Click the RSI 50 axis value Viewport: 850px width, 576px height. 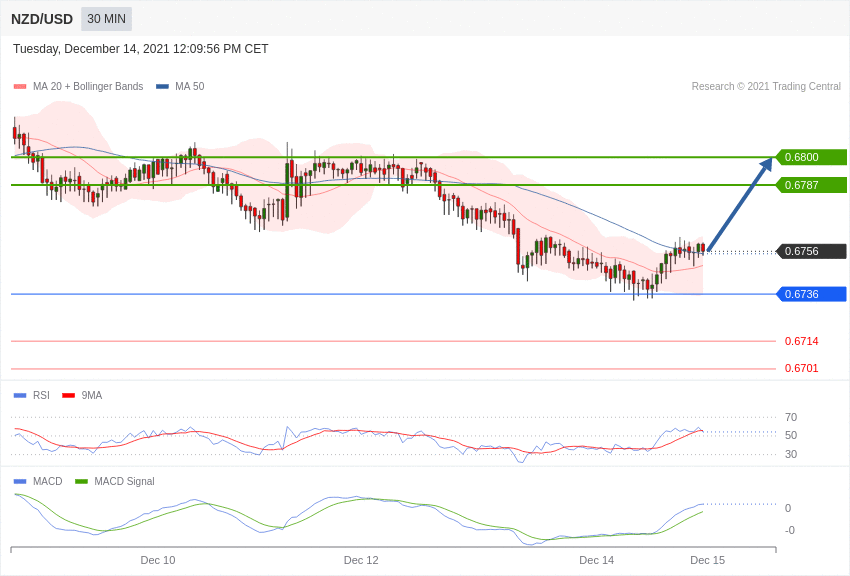(x=791, y=435)
